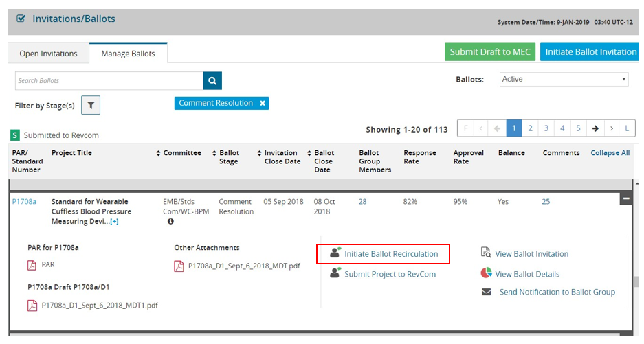
Task: Open the PAR PDF icon
Action: 32,264
